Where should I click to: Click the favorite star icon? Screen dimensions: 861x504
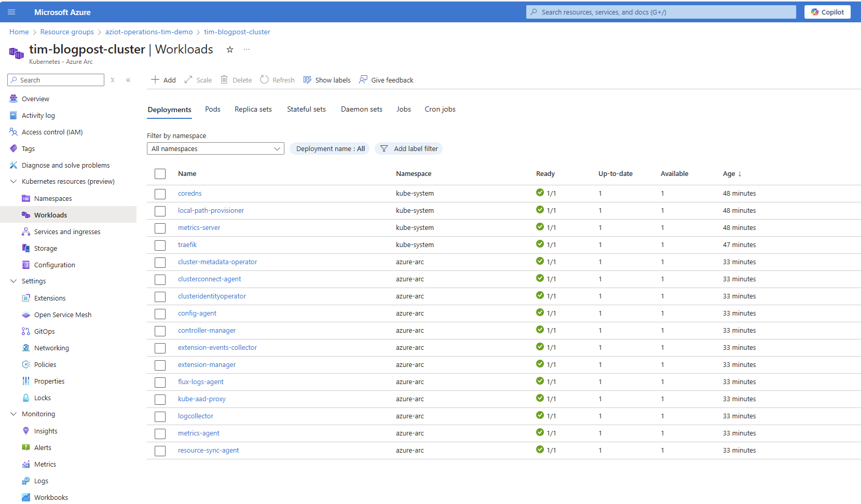coord(230,50)
